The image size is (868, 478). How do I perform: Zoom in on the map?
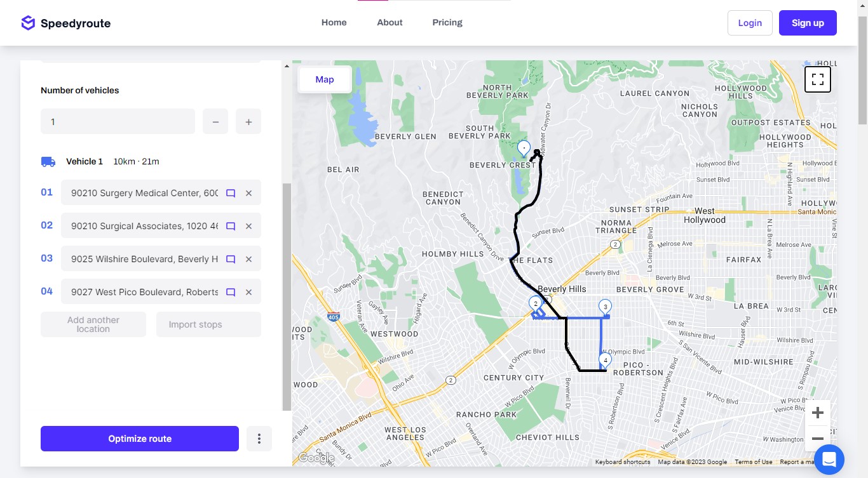click(x=818, y=412)
